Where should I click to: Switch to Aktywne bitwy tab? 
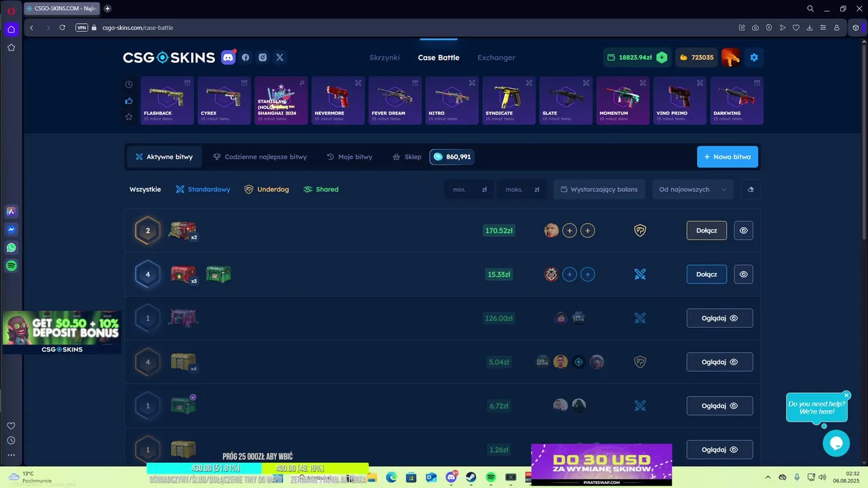[x=164, y=157]
